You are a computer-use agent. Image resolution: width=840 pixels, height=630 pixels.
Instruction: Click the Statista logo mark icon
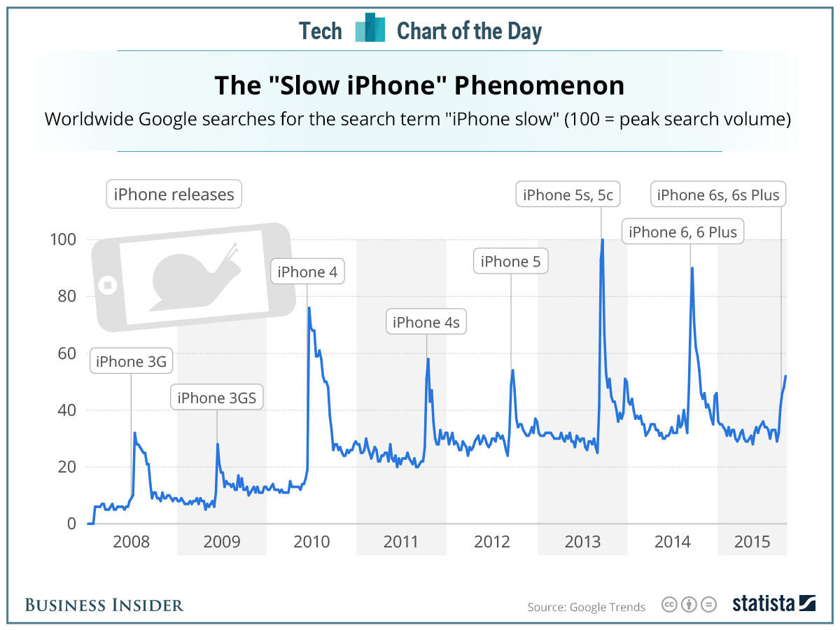coord(807,603)
